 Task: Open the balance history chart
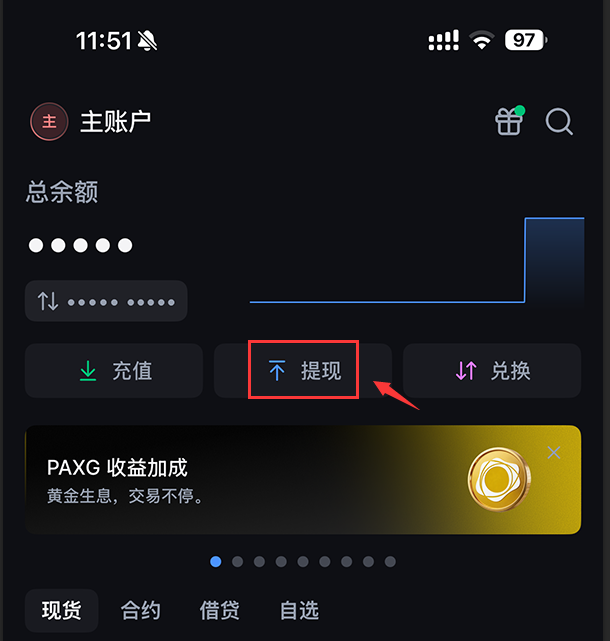(417, 260)
